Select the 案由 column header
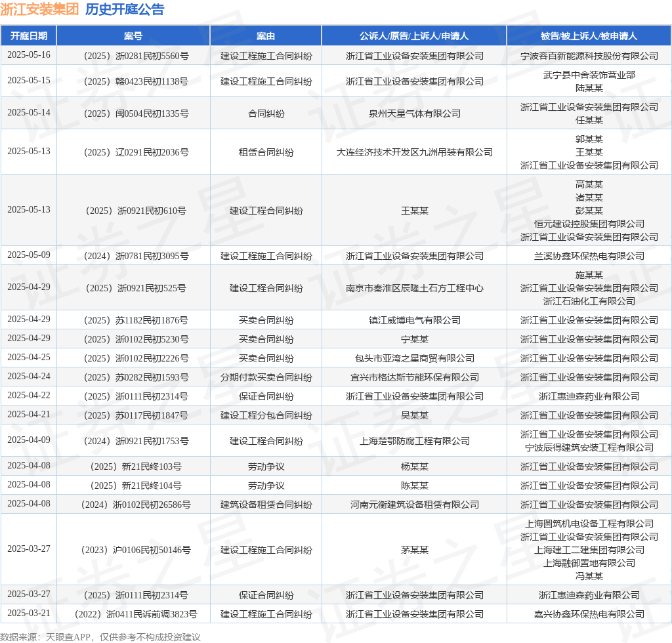The width and height of the screenshot is (672, 643). click(x=266, y=36)
